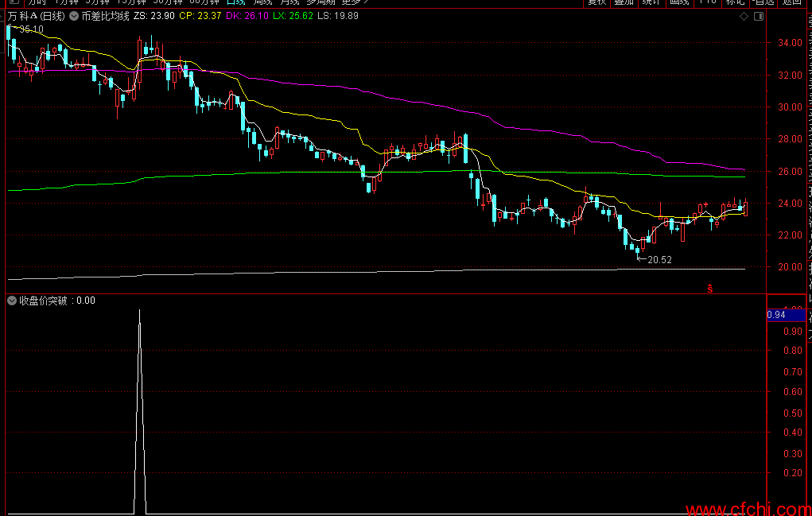Click the 标记 mark button
The width and height of the screenshot is (812, 516).
[735, 2]
